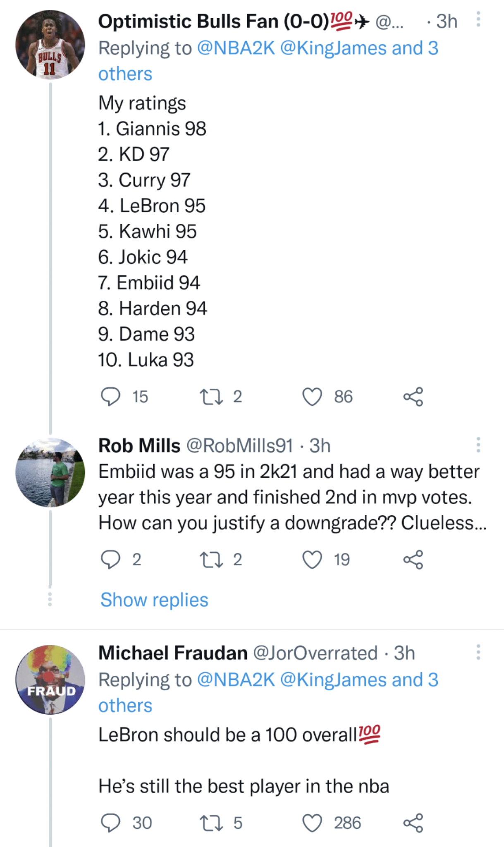Viewport: 504px width, 847px height.
Task: Retweet Rob Mills' Embiid tweet
Action: (x=211, y=560)
